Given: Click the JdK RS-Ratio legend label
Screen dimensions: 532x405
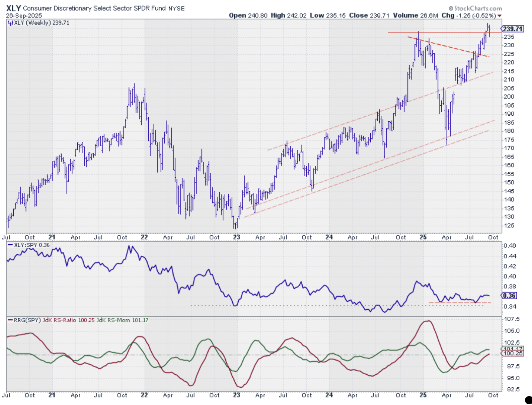Looking at the screenshot, I should point(59,320).
